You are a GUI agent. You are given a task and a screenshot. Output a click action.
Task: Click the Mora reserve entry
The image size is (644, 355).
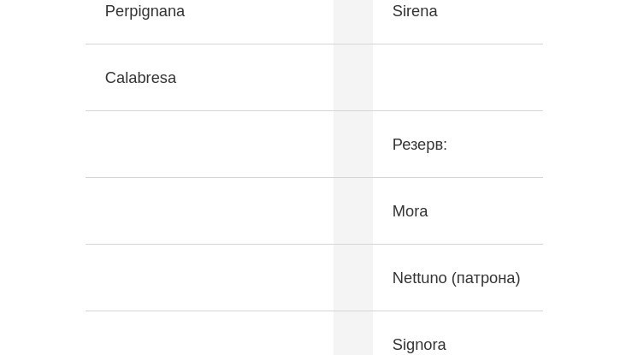pyautogui.click(x=410, y=211)
